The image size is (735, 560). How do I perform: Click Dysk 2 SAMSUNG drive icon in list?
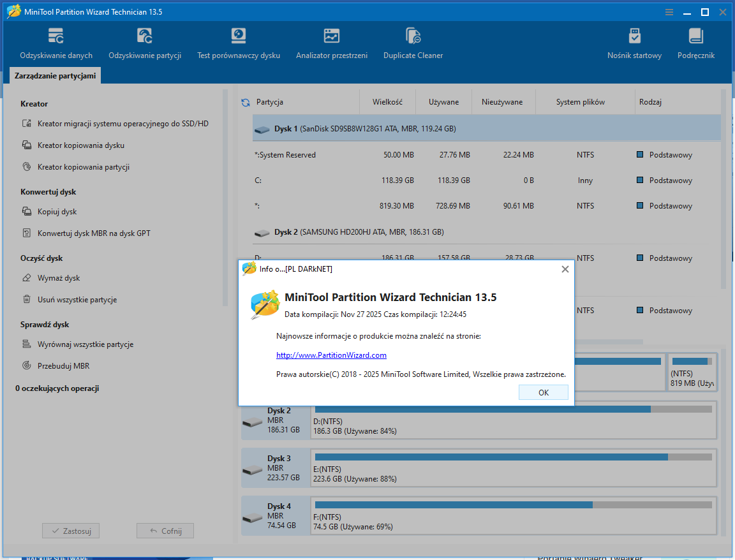coord(262,233)
